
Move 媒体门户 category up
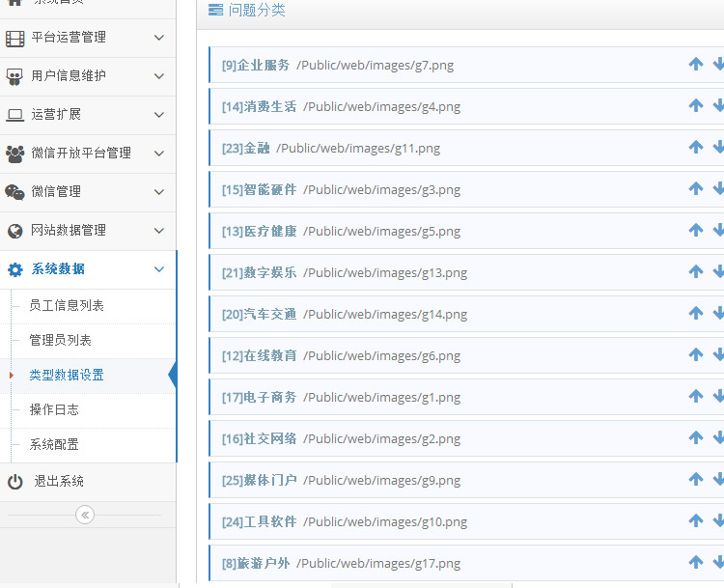[695, 480]
